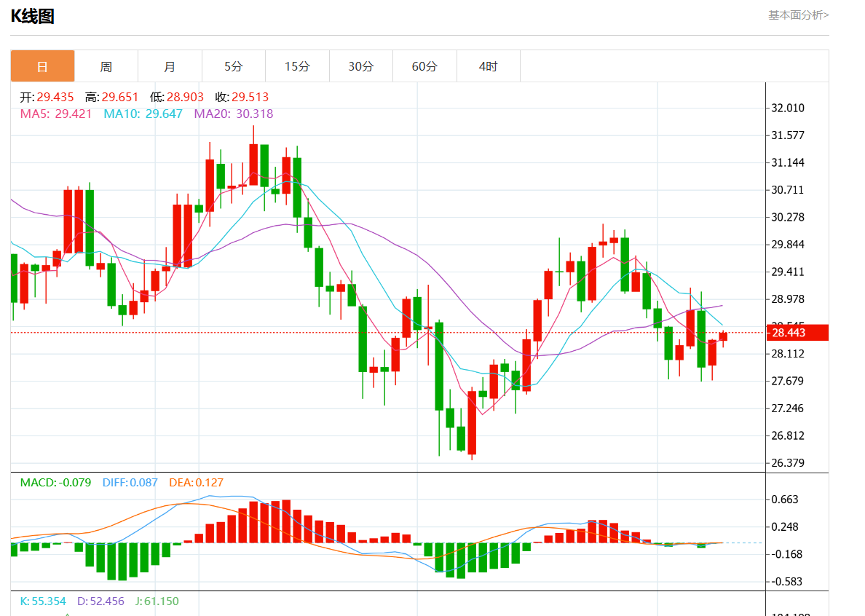Click the -0.583 MACD axis label
Image resolution: width=865 pixels, height=616 pixels.
pos(786,582)
